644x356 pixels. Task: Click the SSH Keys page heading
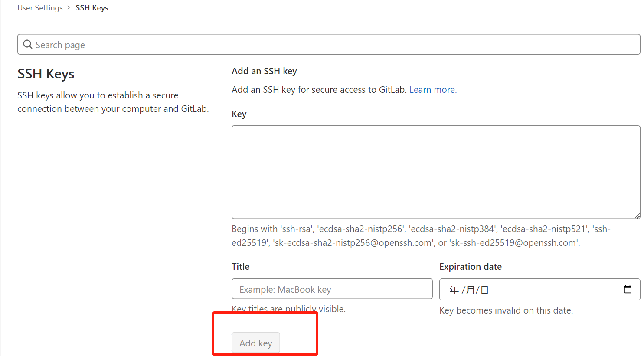click(46, 74)
